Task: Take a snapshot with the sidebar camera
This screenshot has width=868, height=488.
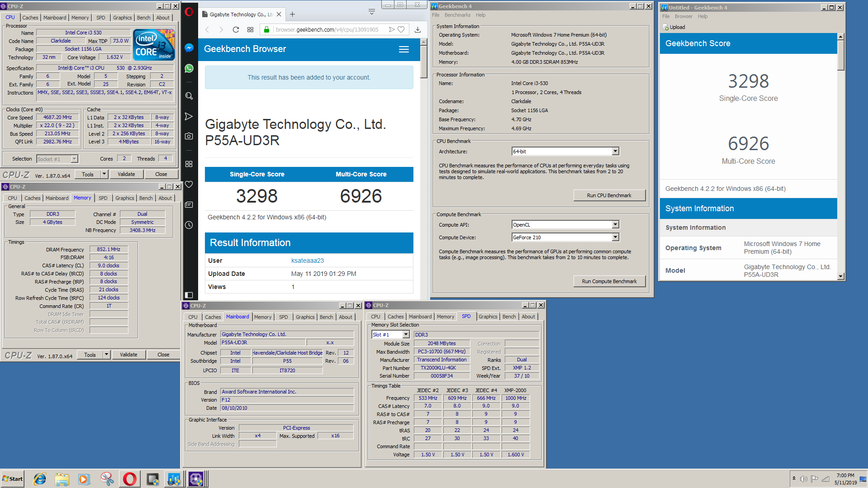Action: click(189, 136)
